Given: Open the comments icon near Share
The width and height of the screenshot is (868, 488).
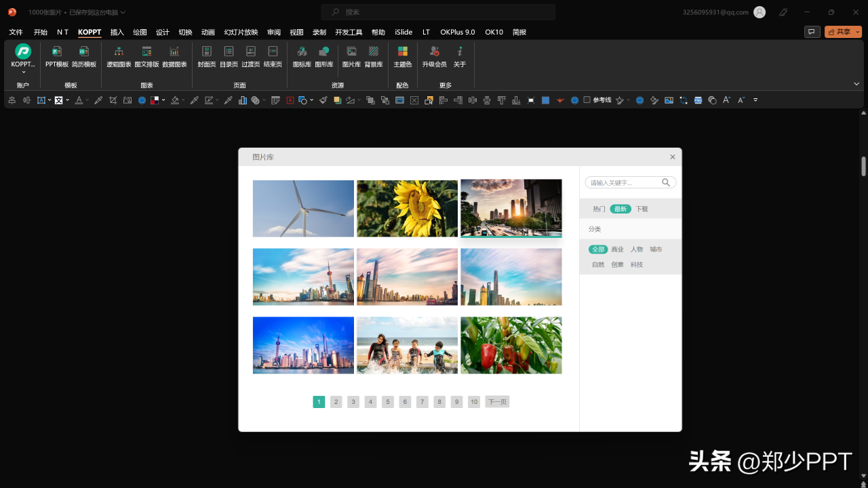Looking at the screenshot, I should coord(812,32).
